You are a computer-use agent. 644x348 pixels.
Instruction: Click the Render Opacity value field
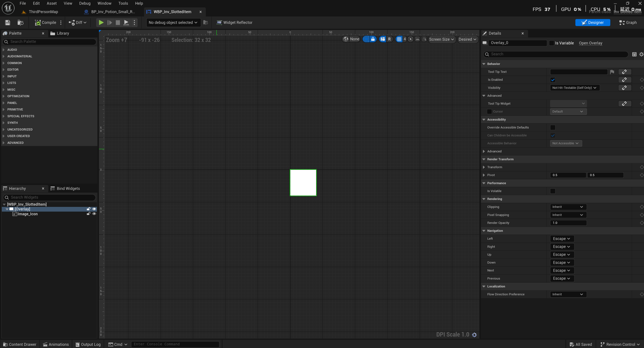pos(568,223)
